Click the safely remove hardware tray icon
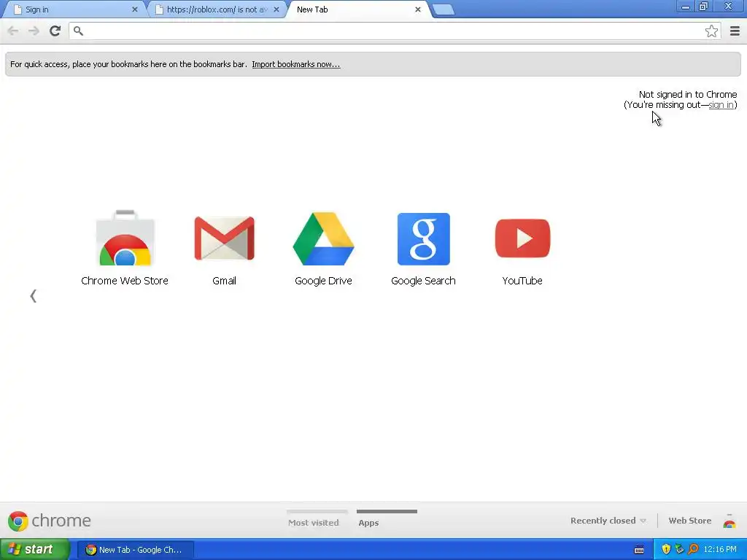This screenshot has width=747, height=560. [x=679, y=549]
